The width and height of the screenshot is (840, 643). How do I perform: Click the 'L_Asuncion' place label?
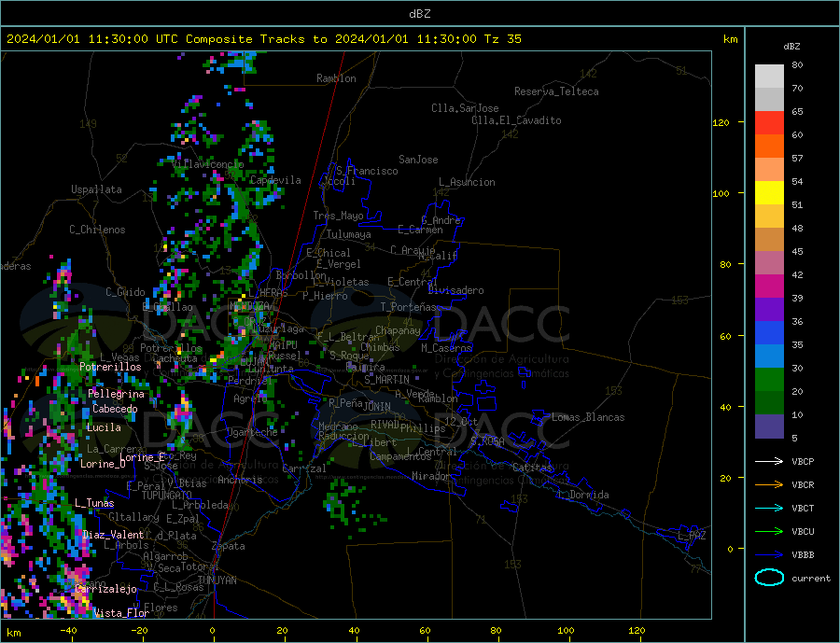[467, 182]
